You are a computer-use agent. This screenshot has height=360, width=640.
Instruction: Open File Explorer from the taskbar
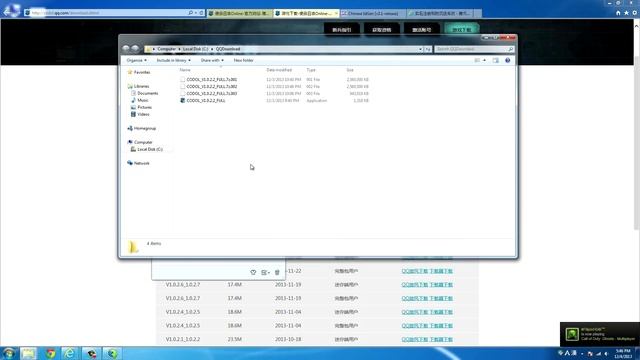(29, 353)
